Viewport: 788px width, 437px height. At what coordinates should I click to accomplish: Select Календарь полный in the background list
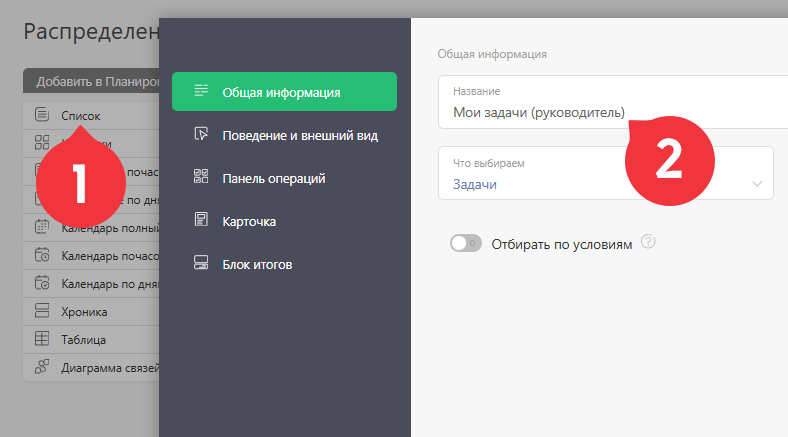tap(91, 228)
